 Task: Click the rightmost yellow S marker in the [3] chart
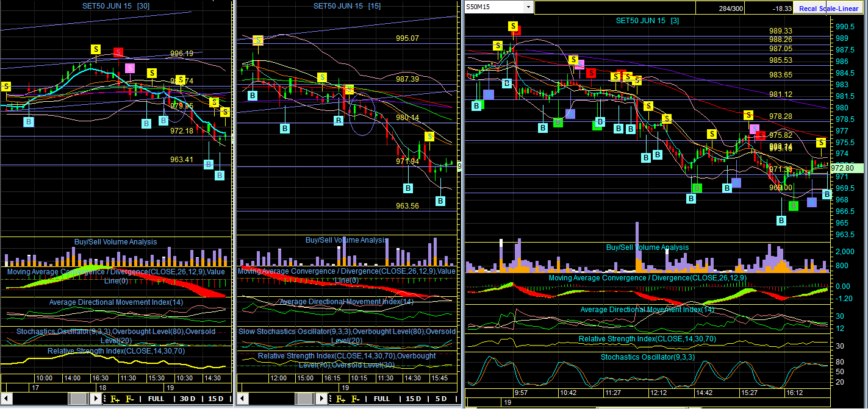pos(822,143)
